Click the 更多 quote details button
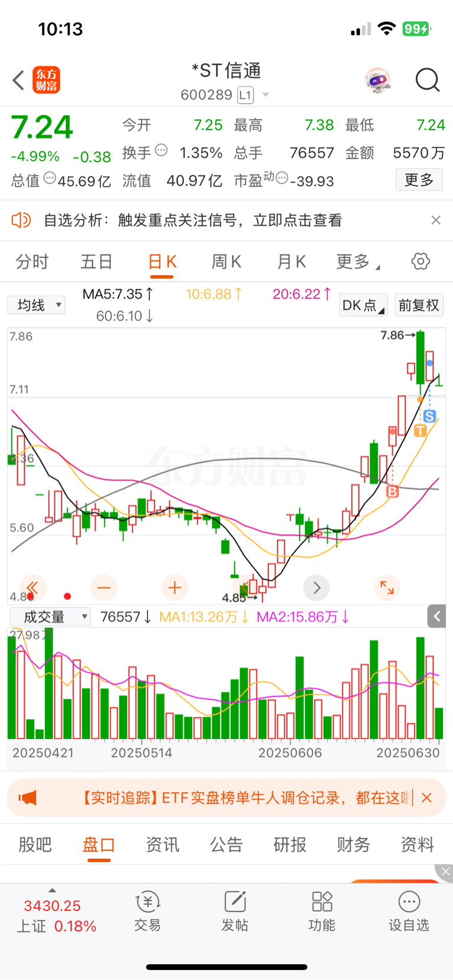The height and width of the screenshot is (980, 453). pyautogui.click(x=419, y=180)
